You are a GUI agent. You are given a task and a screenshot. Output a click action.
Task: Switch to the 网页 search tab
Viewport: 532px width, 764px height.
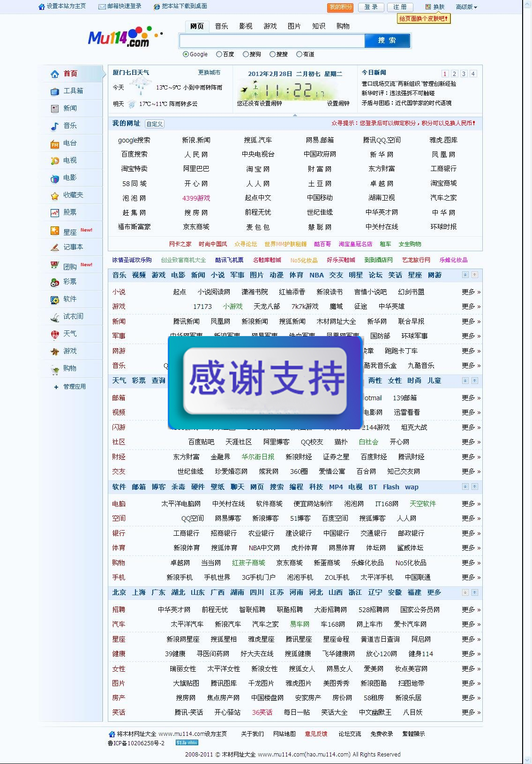(x=197, y=26)
